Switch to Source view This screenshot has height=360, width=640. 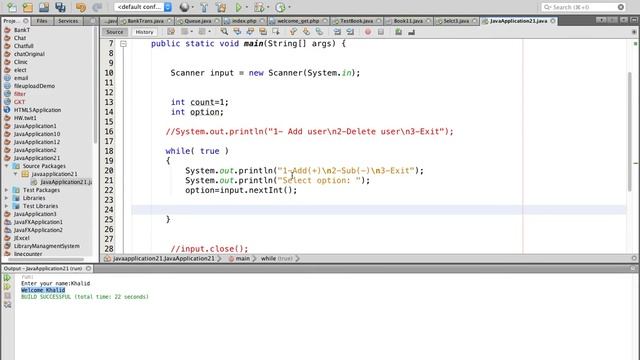[x=115, y=32]
